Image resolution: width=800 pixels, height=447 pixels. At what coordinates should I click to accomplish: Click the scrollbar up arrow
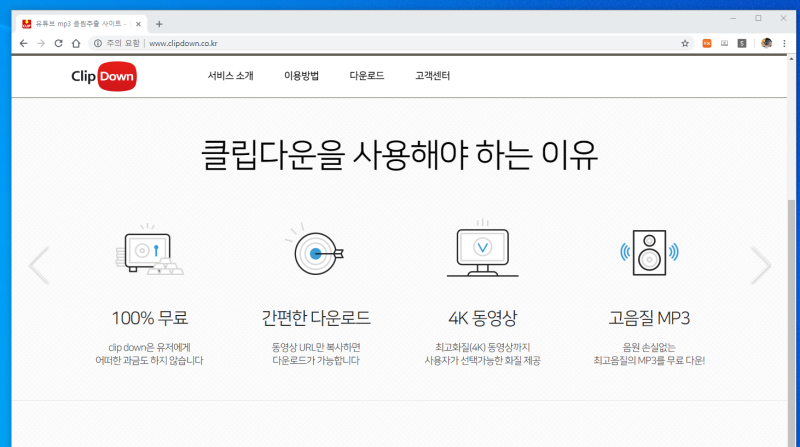point(791,59)
